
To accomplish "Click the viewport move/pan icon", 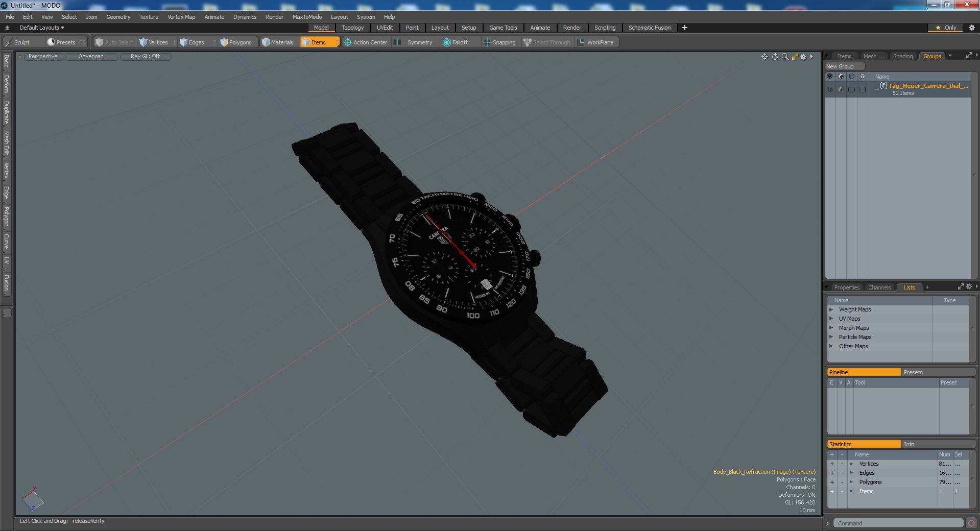I will click(764, 57).
